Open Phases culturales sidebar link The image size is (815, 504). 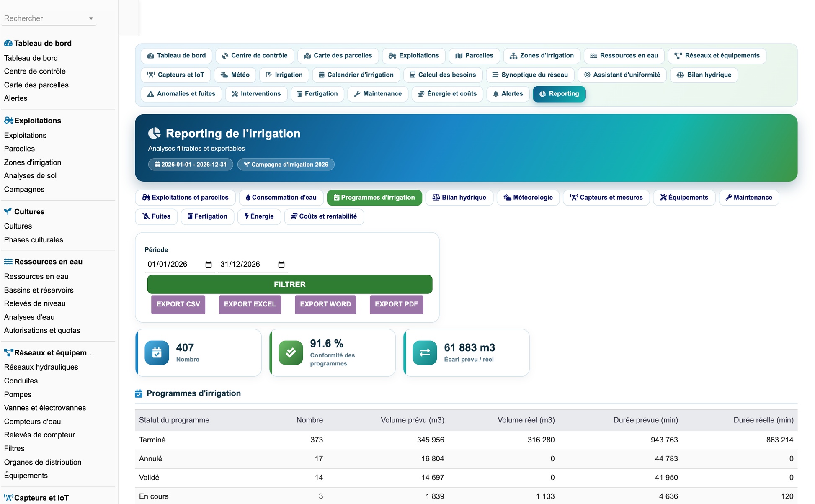click(x=34, y=240)
